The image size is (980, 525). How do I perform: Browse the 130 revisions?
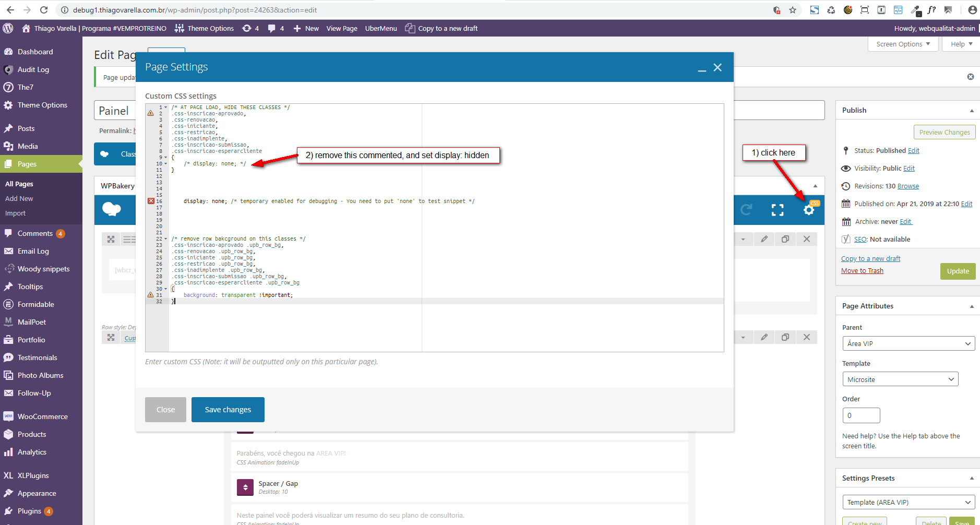pyautogui.click(x=908, y=186)
